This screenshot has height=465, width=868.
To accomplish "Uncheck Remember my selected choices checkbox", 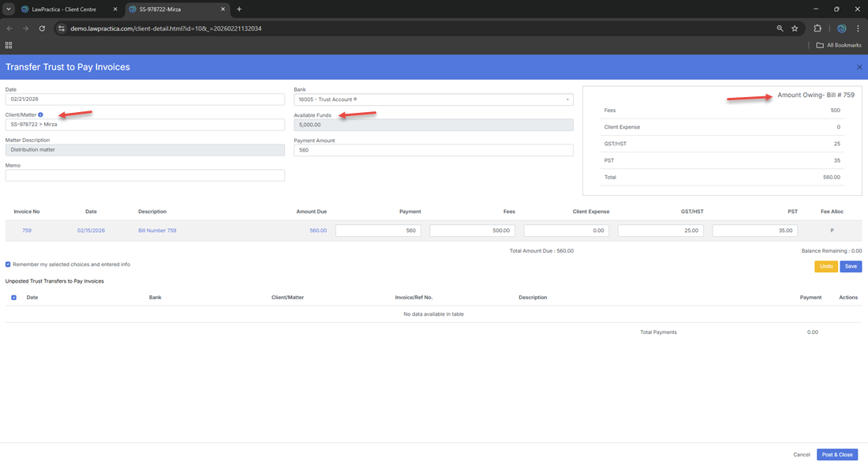I will 9,264.
